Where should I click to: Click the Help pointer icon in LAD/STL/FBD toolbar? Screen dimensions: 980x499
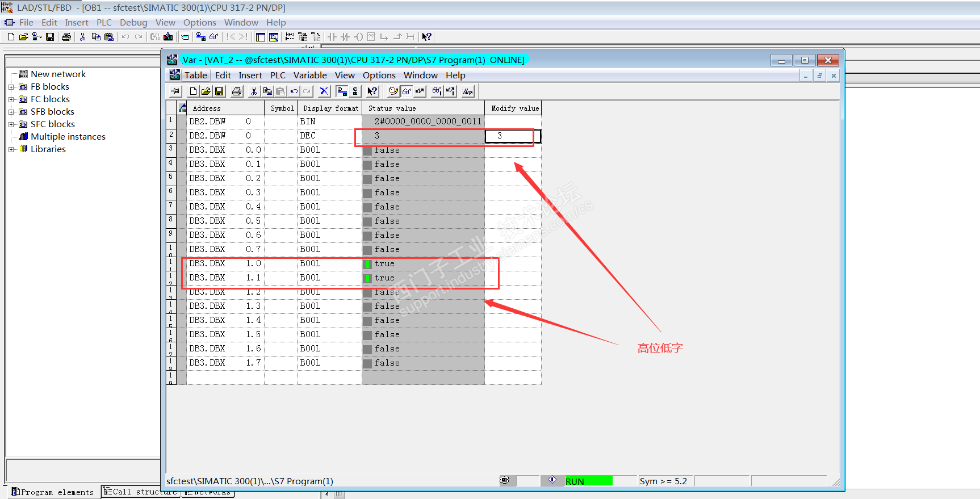427,37
